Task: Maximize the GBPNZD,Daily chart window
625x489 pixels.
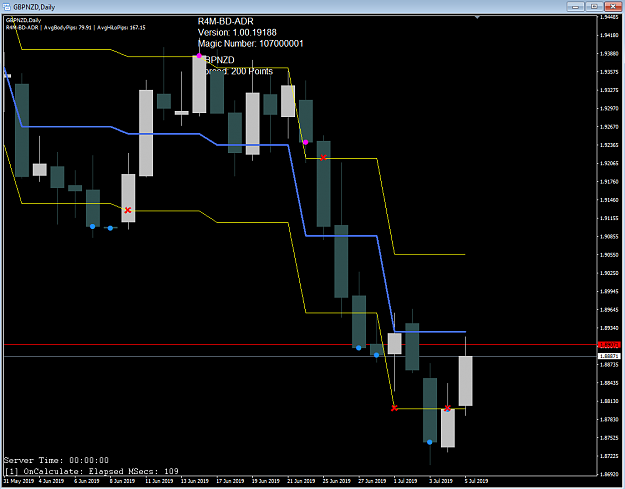Action: coord(594,6)
